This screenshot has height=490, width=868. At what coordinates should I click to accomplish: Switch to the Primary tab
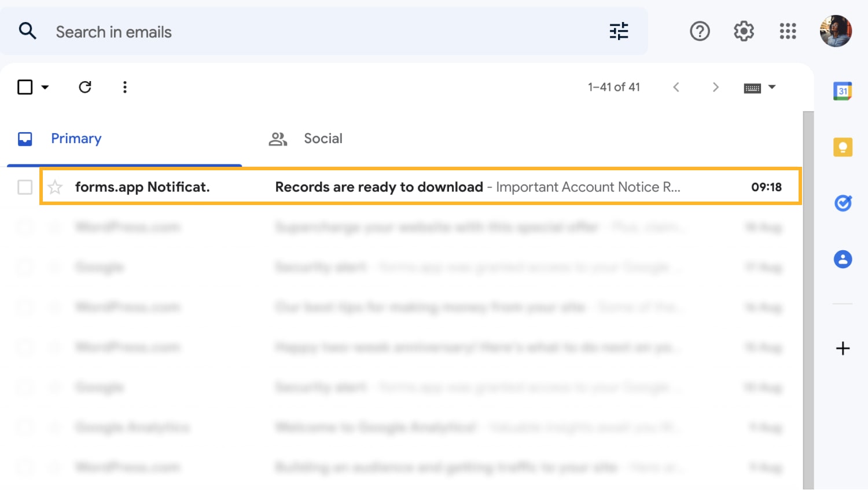point(76,138)
